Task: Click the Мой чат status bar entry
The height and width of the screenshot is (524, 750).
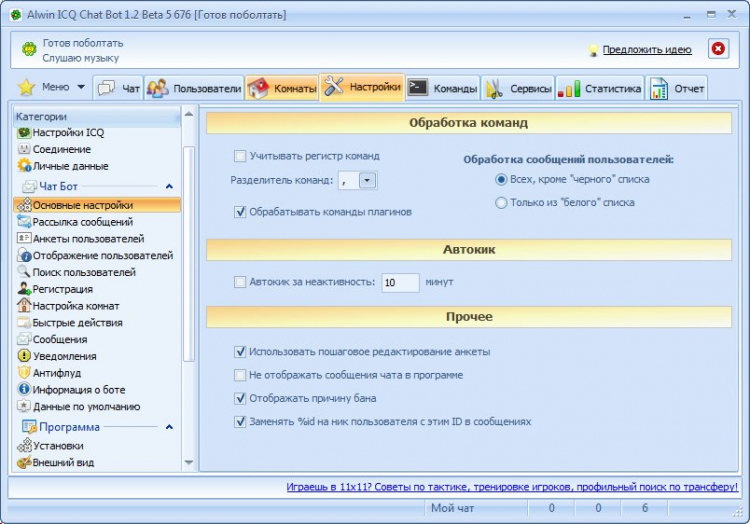Action: pyautogui.click(x=452, y=508)
